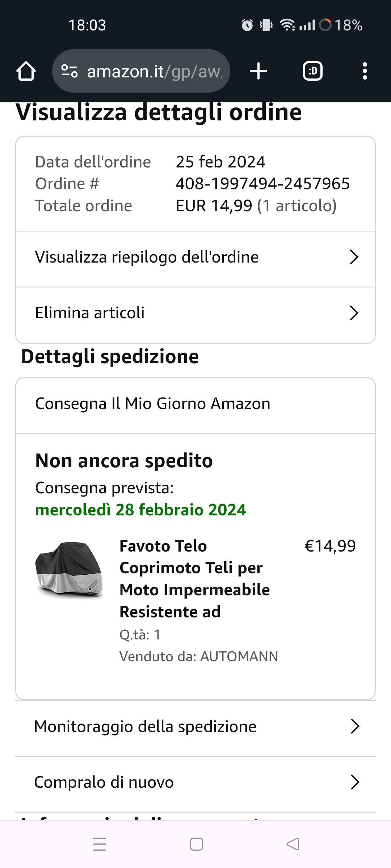Viewport: 391px width, 868px height.
Task: Open the tab switcher icon
Action: click(x=312, y=71)
